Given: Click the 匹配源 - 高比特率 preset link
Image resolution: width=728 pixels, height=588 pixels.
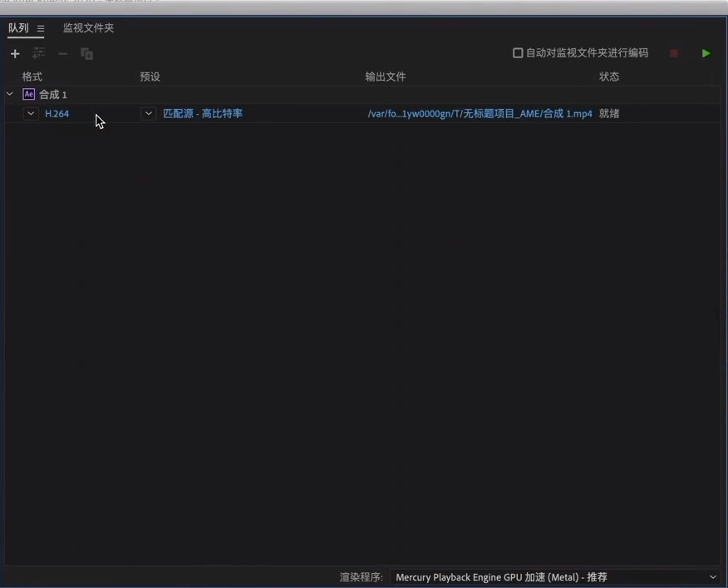Looking at the screenshot, I should (x=203, y=113).
